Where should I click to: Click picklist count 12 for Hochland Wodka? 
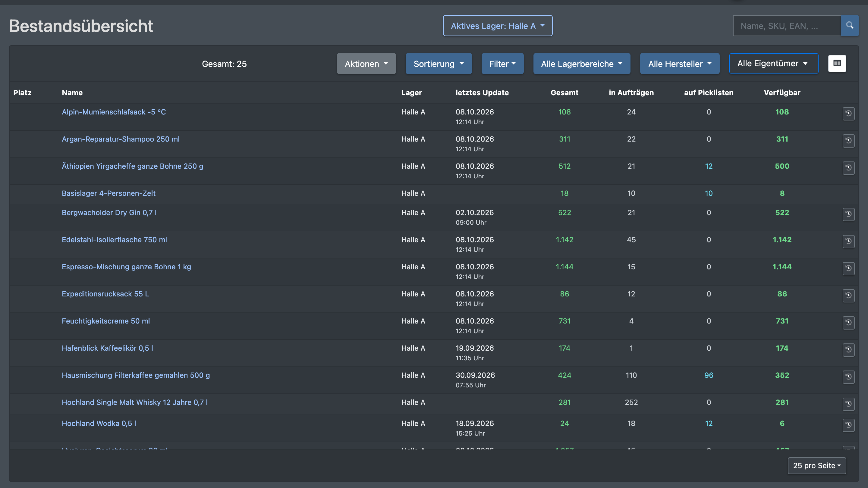[709, 423]
